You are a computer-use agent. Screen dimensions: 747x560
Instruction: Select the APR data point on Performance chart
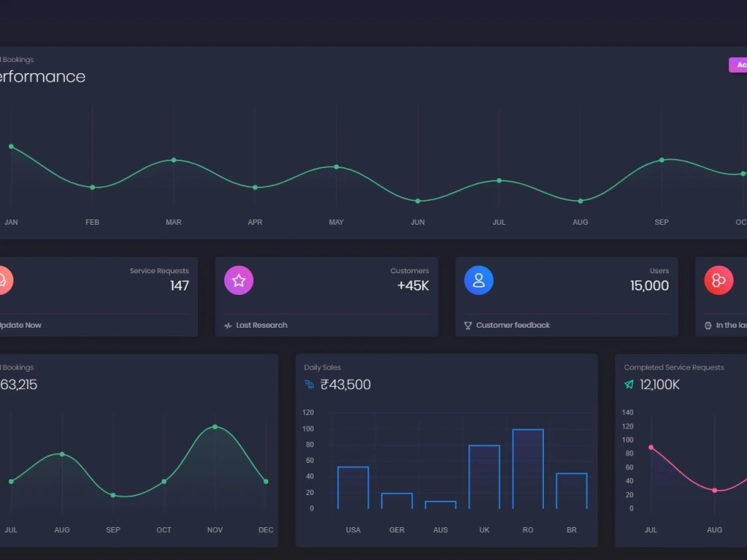click(x=255, y=187)
